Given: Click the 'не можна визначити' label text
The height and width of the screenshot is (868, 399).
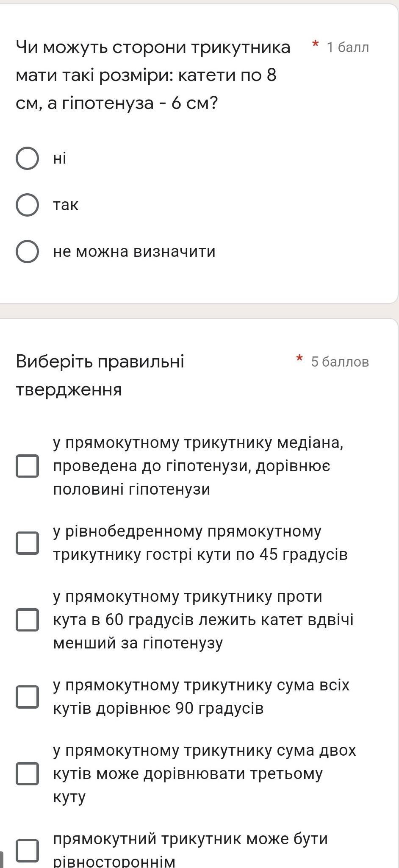Looking at the screenshot, I should [134, 251].
